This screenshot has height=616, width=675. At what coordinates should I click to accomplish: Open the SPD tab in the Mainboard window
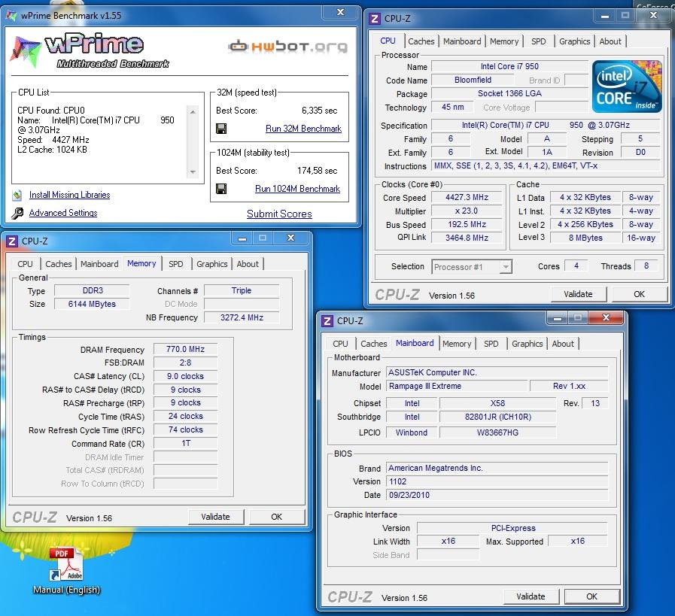pos(491,344)
